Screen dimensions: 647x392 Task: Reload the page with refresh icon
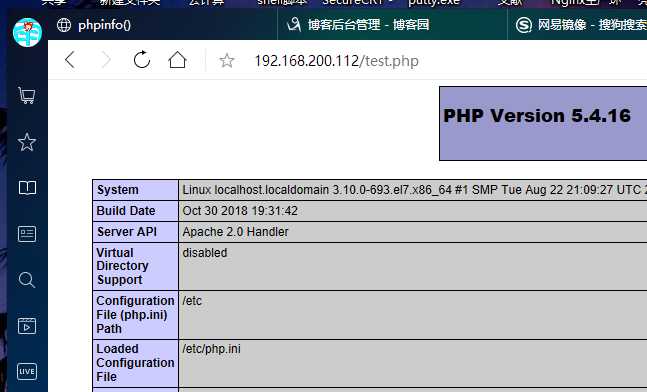pos(142,60)
